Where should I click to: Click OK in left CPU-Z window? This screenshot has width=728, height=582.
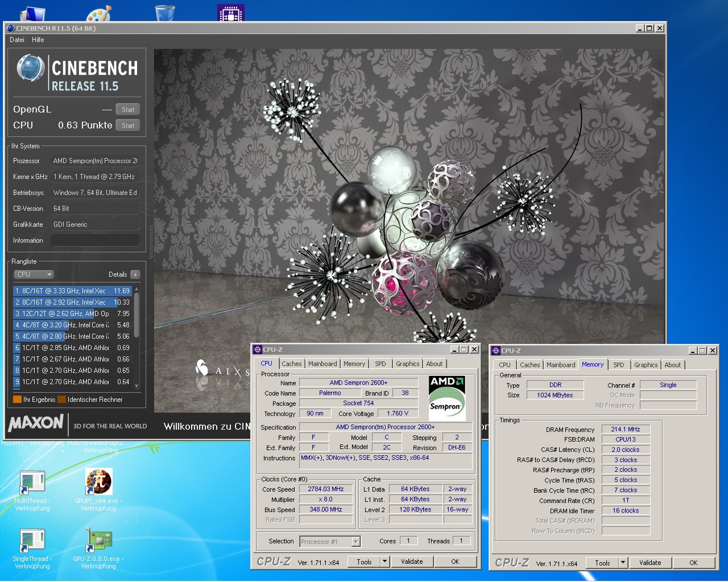(x=455, y=562)
